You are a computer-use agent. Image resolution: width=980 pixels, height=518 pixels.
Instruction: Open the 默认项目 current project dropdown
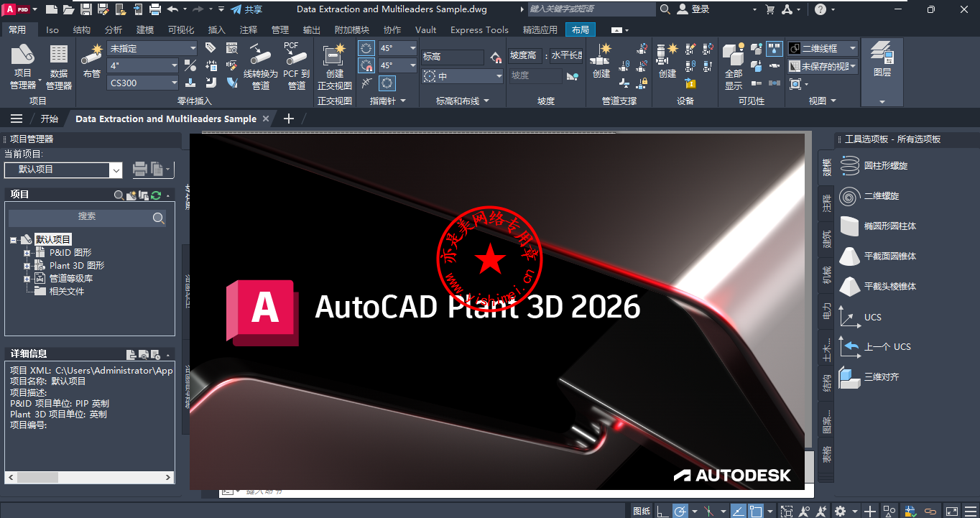coord(63,170)
